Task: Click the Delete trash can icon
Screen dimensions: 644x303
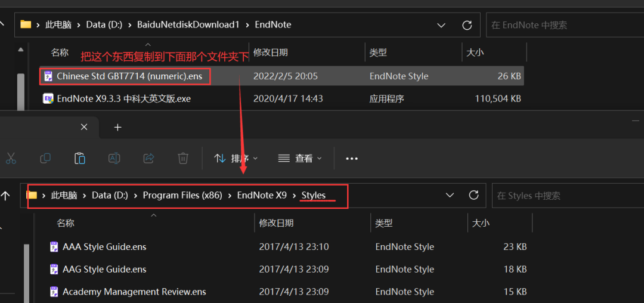Action: (x=183, y=158)
